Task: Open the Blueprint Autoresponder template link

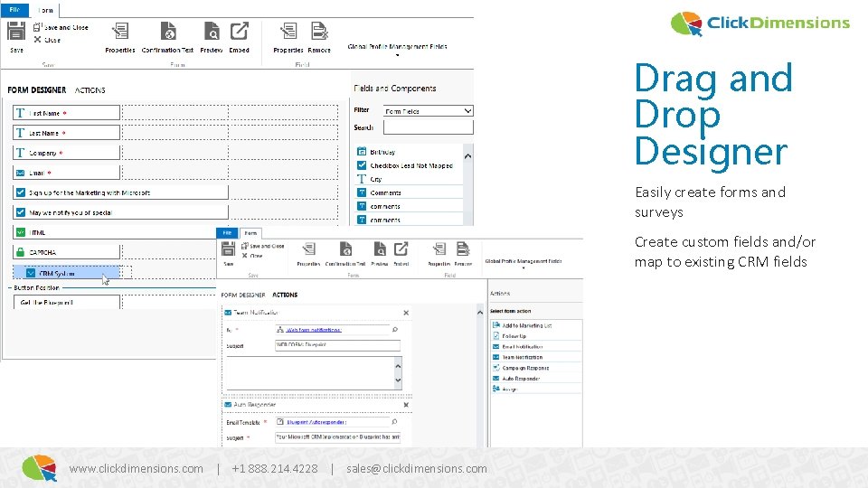Action: pyautogui.click(x=316, y=422)
